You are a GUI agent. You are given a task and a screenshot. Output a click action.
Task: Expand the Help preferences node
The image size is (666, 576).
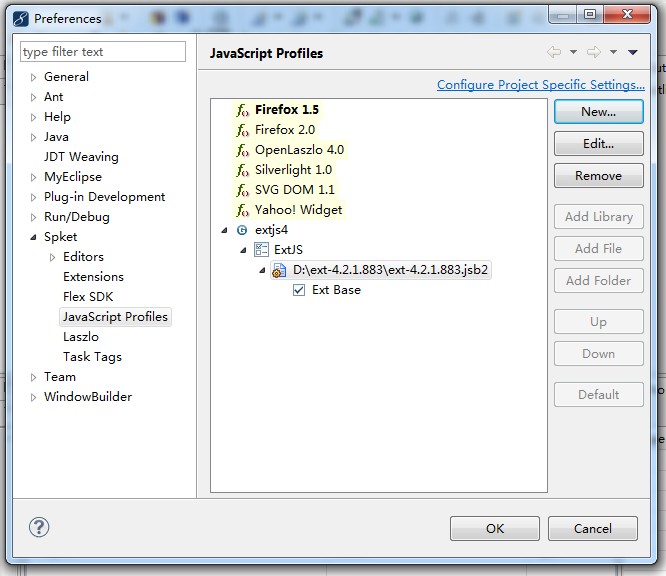[34, 117]
